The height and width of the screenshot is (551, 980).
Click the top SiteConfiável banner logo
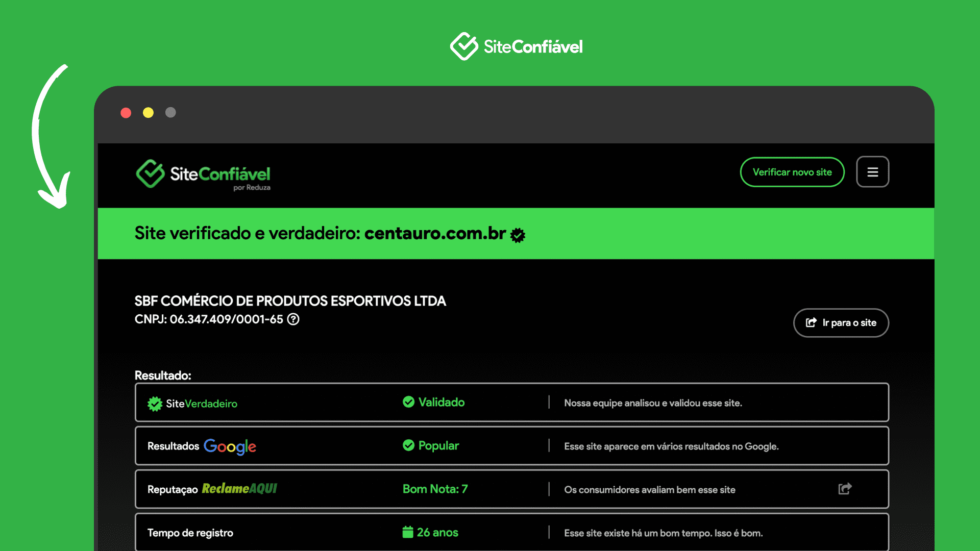click(x=516, y=46)
